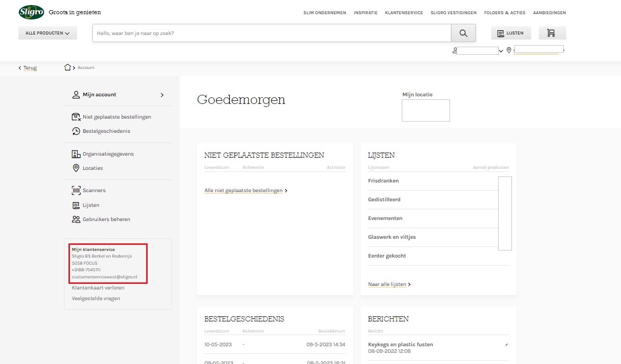This screenshot has width=621, height=364.
Task: Follow the Naar alle lijsten link
Action: click(389, 284)
